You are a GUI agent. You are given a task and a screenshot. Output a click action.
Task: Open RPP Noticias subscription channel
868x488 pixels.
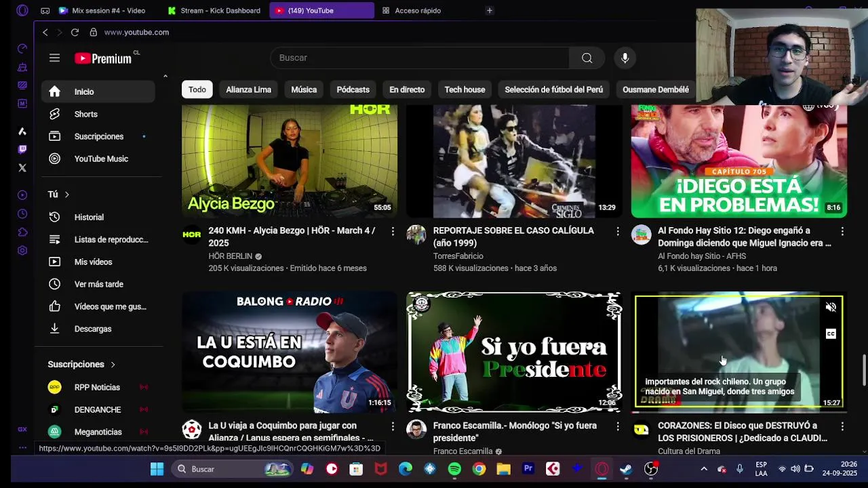point(98,387)
